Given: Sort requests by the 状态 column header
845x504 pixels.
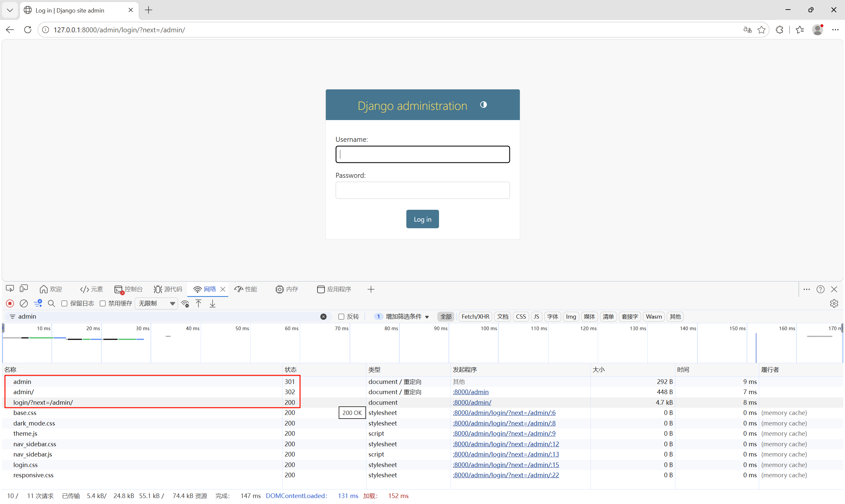Looking at the screenshot, I should click(x=324, y=369).
